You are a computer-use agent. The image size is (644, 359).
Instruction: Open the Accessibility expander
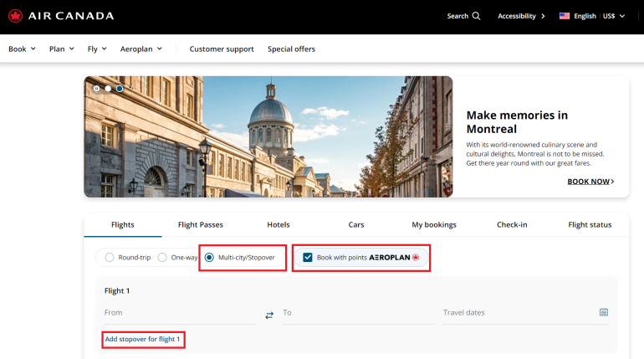(521, 16)
